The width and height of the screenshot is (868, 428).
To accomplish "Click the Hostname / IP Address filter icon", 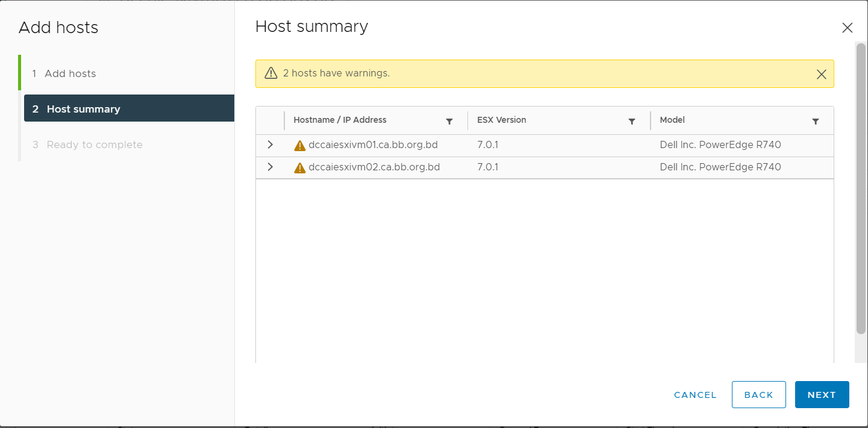I will (449, 122).
